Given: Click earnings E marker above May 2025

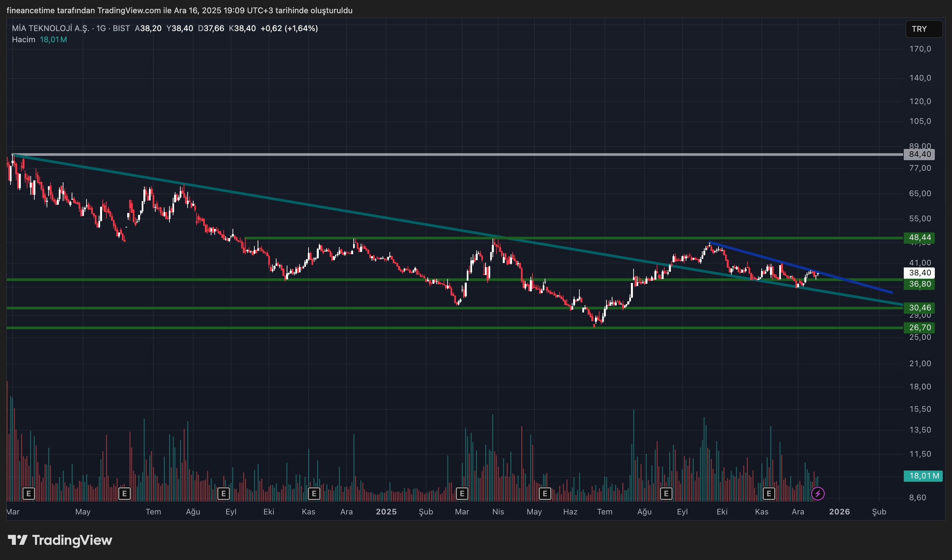Looking at the screenshot, I should [545, 494].
